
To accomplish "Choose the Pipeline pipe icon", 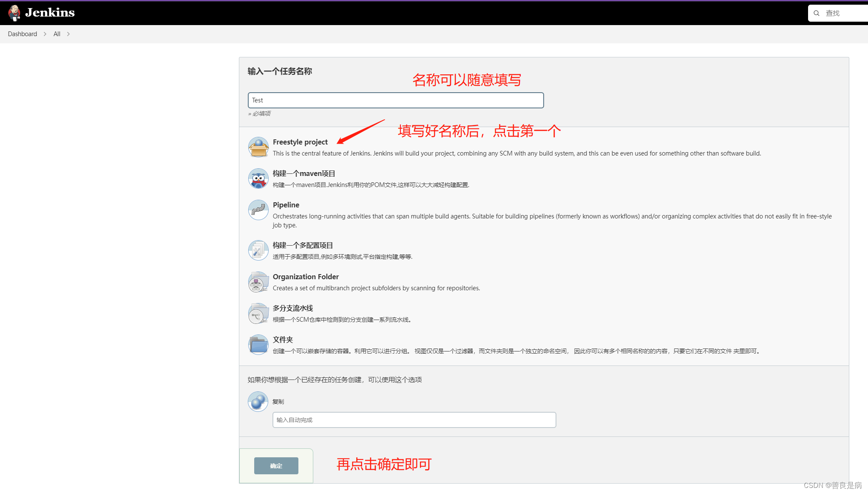I will tap(258, 210).
